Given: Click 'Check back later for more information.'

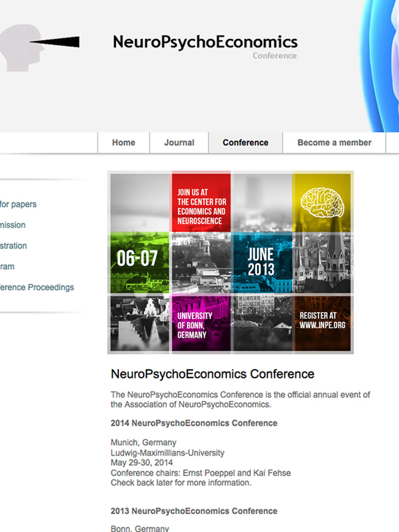Looking at the screenshot, I should tap(181, 483).
